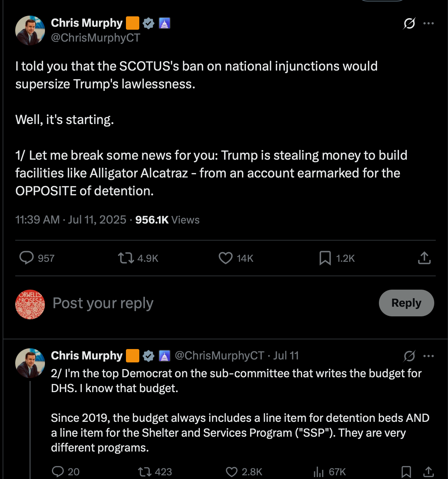Open more options menu on main post
The image size is (448, 479).
[428, 23]
